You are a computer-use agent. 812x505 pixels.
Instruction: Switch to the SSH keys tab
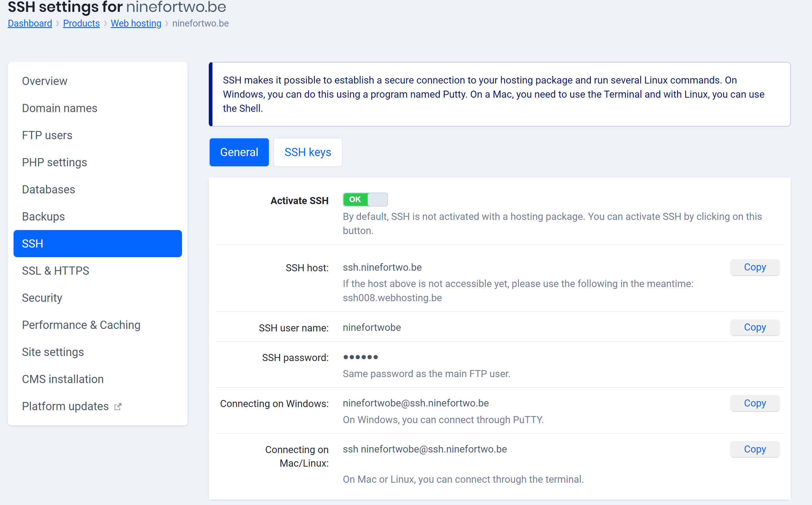coord(307,152)
